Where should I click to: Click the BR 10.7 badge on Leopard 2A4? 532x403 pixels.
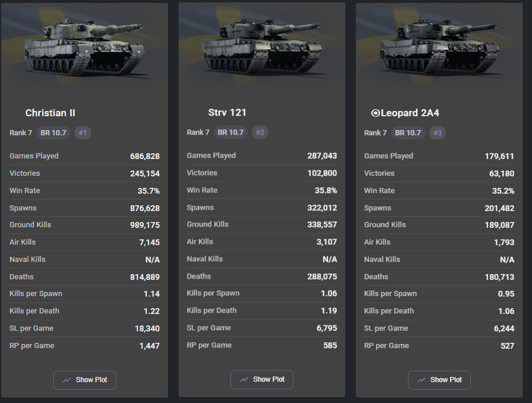(x=408, y=133)
